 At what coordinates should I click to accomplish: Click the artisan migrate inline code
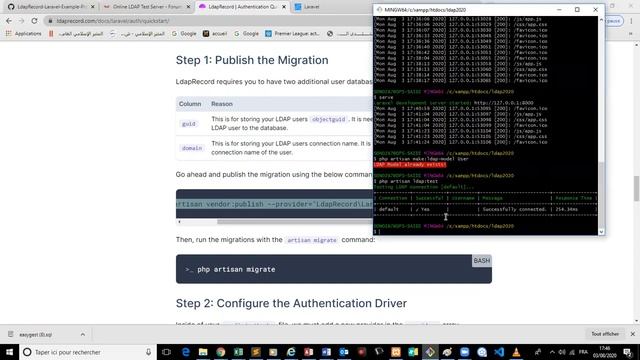point(312,240)
